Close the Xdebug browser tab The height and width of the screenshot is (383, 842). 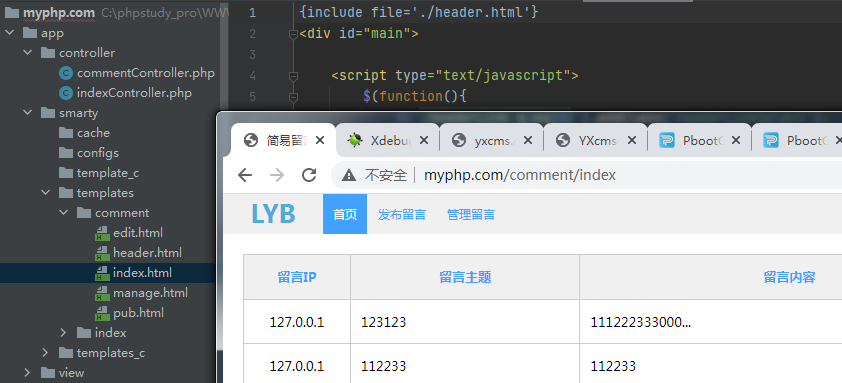point(424,141)
